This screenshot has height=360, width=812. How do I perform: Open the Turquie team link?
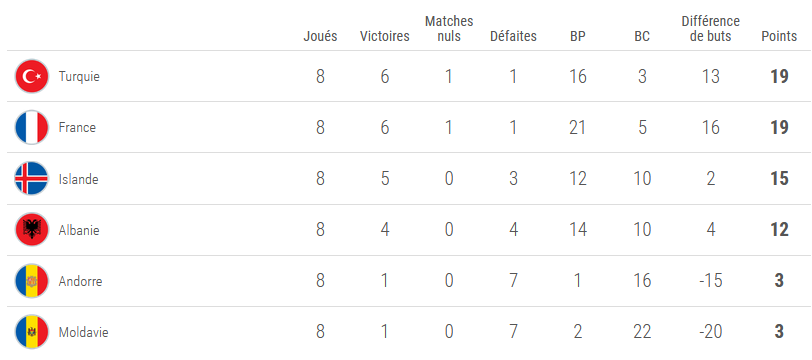[x=79, y=76]
